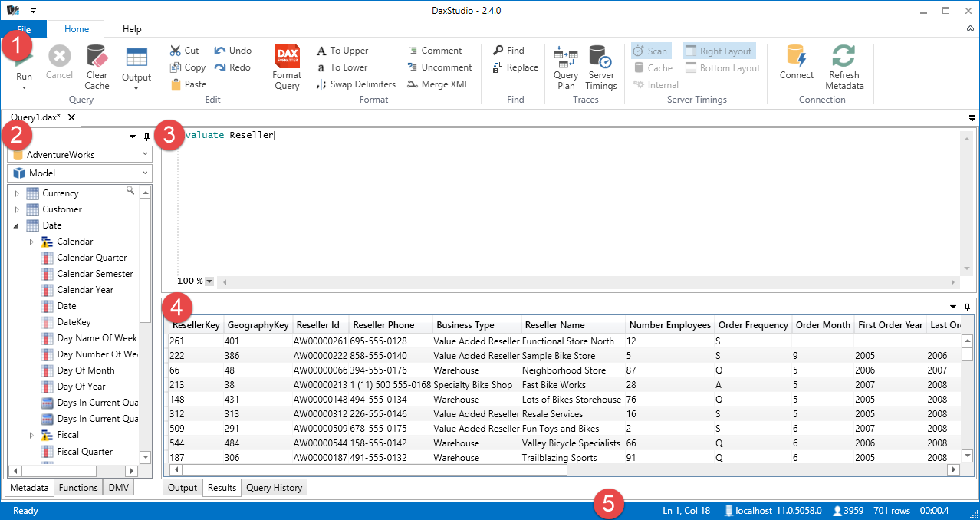Open the Run button dropdown arrow

point(24,87)
